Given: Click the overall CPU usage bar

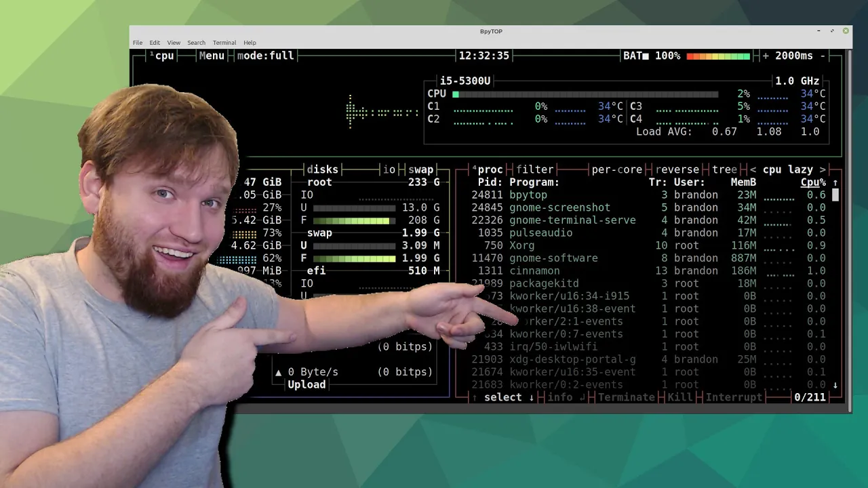Looking at the screenshot, I should point(585,94).
